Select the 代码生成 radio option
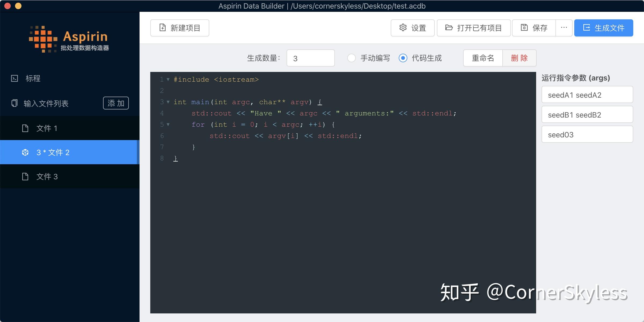 click(403, 58)
